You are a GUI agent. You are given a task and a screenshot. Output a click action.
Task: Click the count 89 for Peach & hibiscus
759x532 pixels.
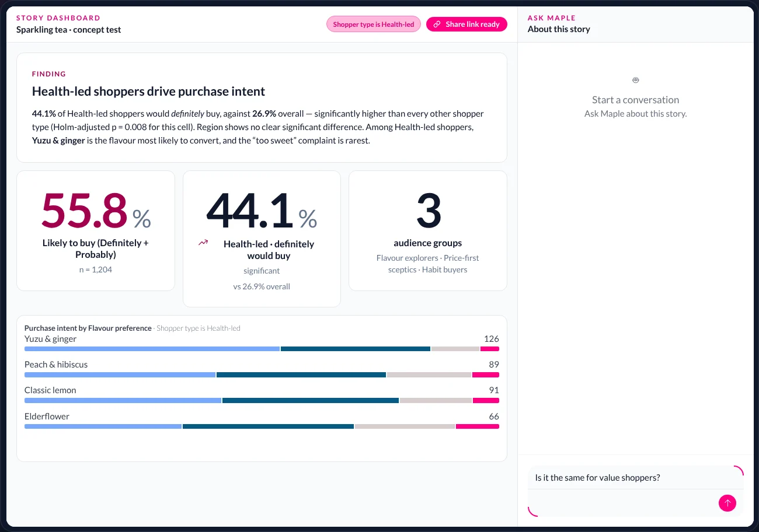494,365
